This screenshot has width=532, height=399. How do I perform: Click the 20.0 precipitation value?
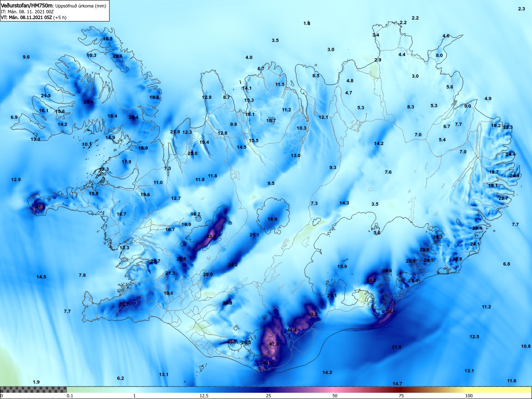(208, 275)
